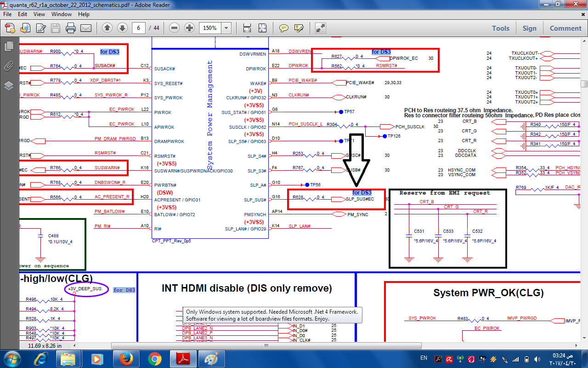The height and width of the screenshot is (368, 588).
Task: Click the 150% zoom value field
Action: pos(210,28)
